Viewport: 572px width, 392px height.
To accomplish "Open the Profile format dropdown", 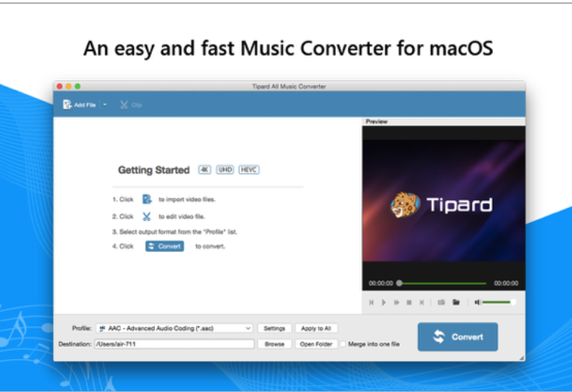I will tap(174, 328).
